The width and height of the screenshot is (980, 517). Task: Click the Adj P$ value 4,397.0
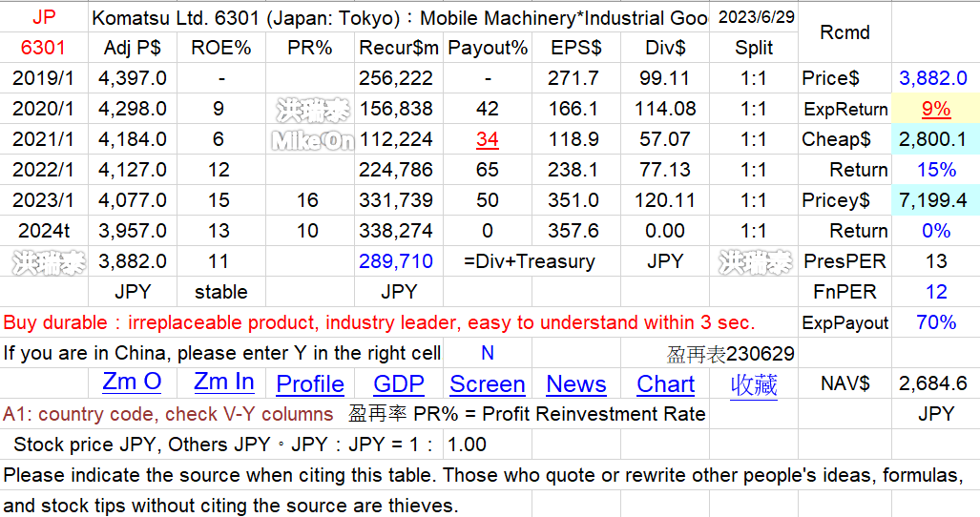[133, 78]
